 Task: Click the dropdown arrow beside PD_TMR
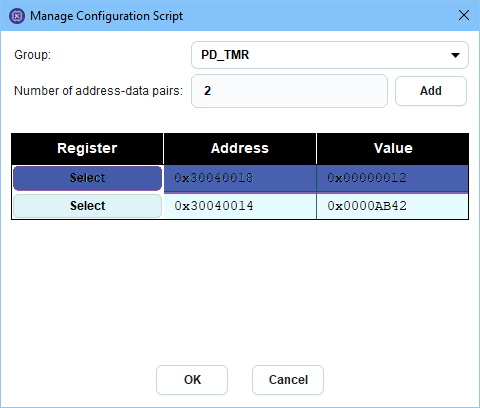(x=455, y=55)
